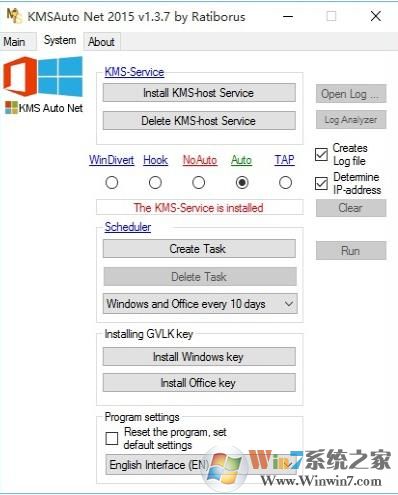Screen dimensions: 398x495
Task: Select the Hook radio option
Action: tap(155, 183)
